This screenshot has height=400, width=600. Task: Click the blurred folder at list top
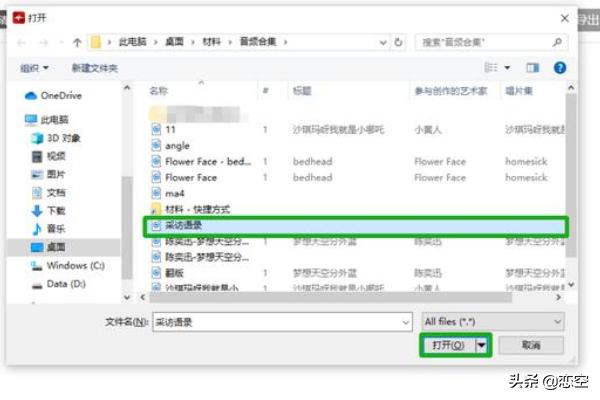[195, 114]
